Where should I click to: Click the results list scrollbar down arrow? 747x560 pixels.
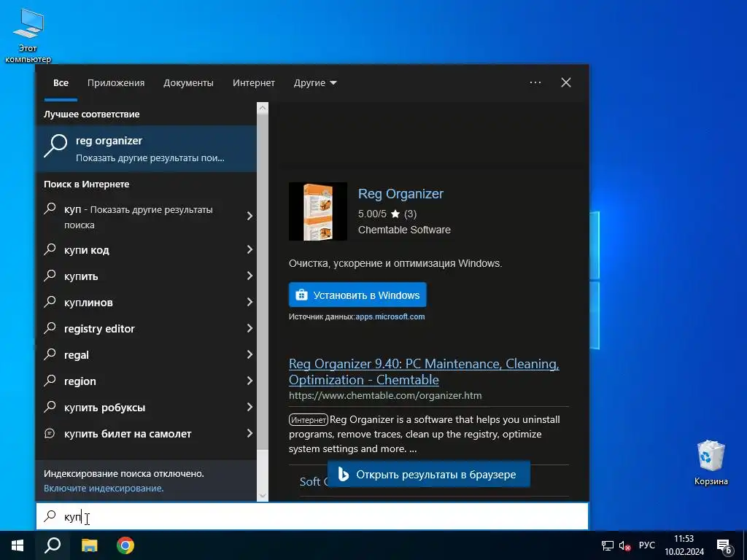point(263,496)
